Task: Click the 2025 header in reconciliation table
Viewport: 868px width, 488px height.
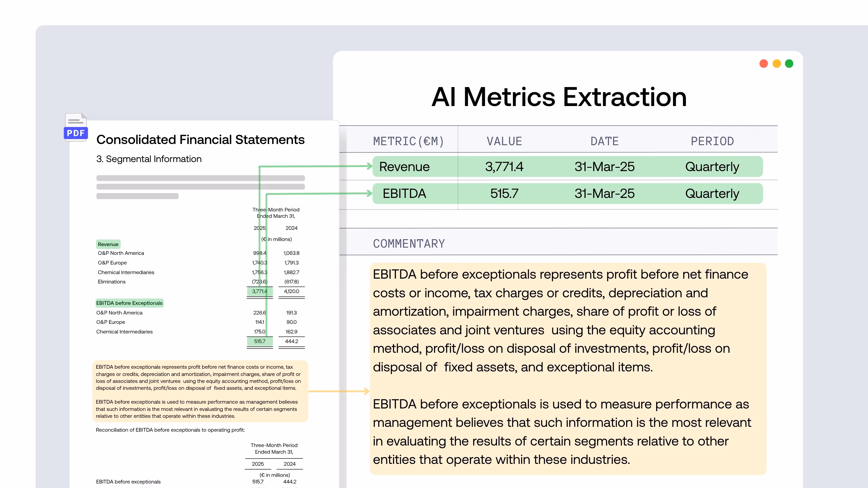Action: (258, 464)
